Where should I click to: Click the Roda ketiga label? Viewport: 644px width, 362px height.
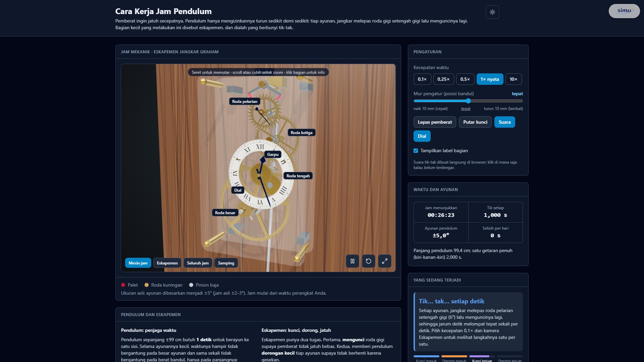click(x=302, y=133)
